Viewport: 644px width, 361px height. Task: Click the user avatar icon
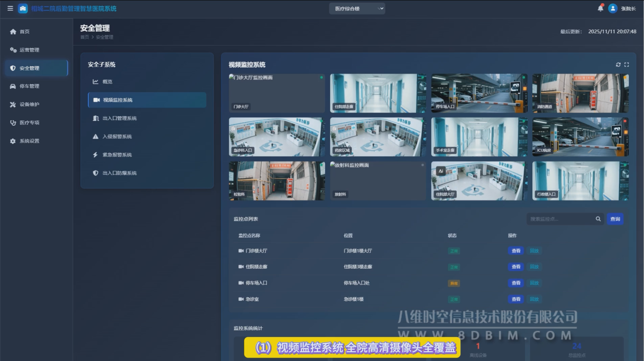[613, 9]
